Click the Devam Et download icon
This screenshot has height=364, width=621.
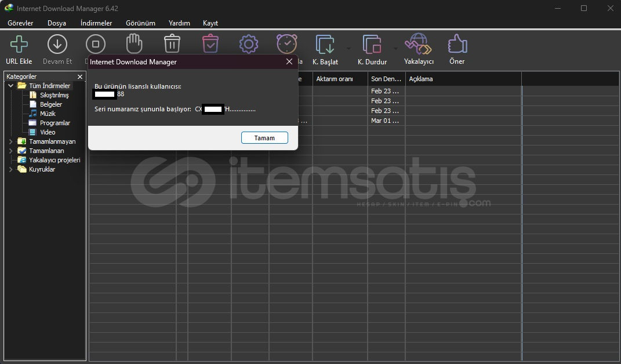(57, 44)
